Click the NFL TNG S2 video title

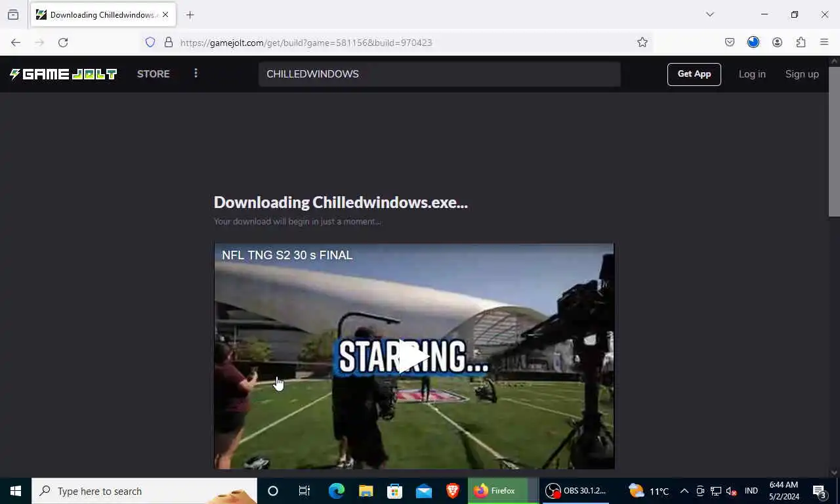coord(287,255)
